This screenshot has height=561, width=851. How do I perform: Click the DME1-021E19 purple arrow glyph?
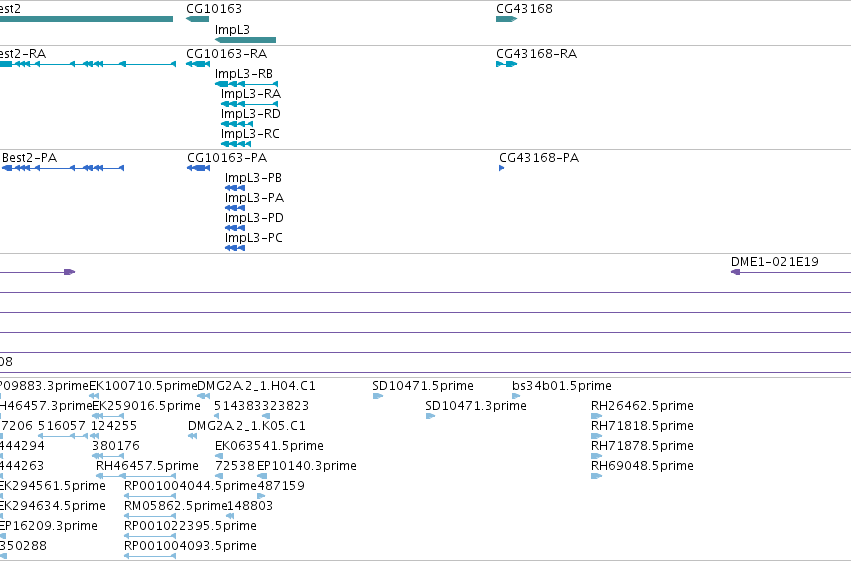[x=735, y=272]
